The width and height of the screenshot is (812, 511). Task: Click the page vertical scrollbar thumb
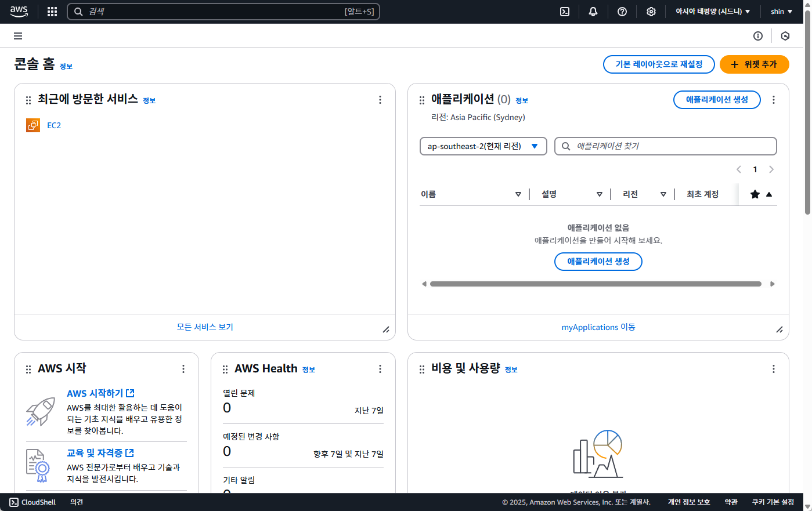coord(807,113)
